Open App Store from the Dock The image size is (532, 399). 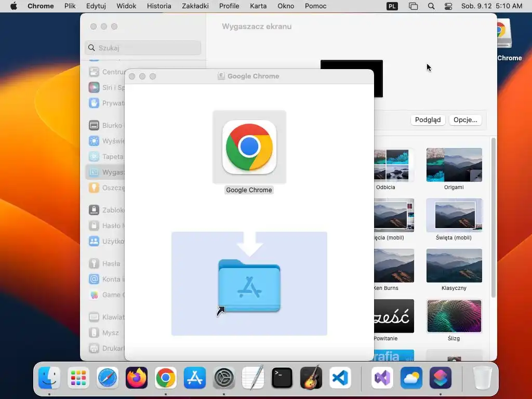[x=195, y=378]
